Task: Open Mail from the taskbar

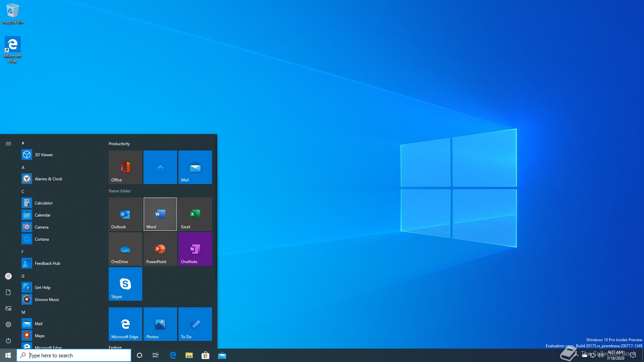Action: click(222, 355)
